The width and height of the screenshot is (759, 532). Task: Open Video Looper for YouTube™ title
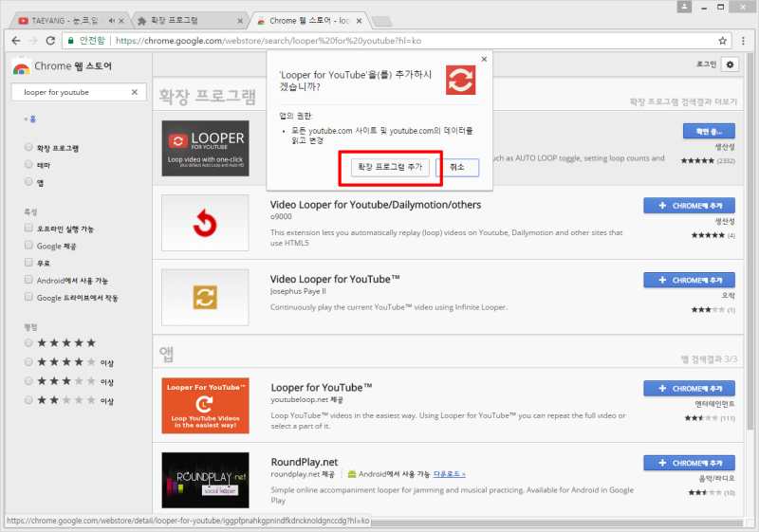pyautogui.click(x=335, y=279)
